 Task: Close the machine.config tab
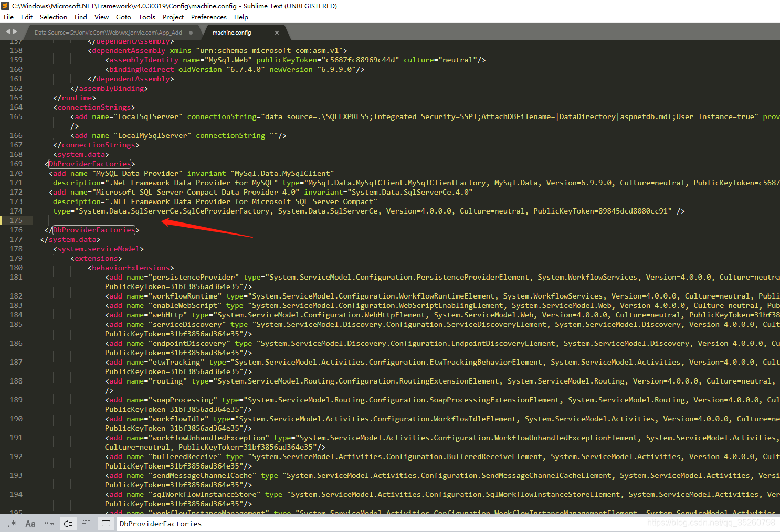click(x=277, y=33)
